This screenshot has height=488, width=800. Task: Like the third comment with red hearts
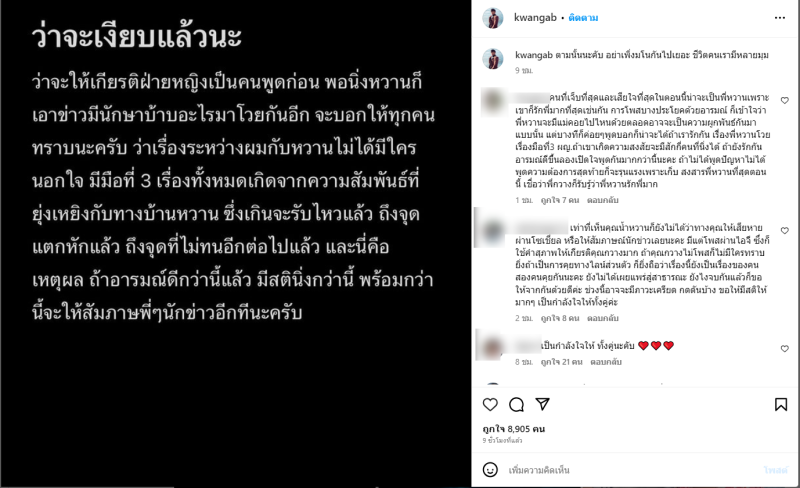(x=785, y=349)
